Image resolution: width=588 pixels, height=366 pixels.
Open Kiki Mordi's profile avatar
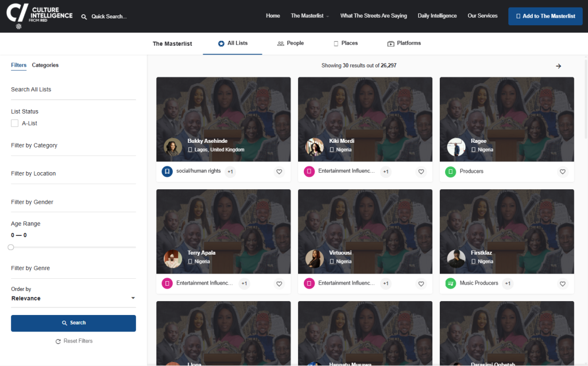pyautogui.click(x=315, y=147)
